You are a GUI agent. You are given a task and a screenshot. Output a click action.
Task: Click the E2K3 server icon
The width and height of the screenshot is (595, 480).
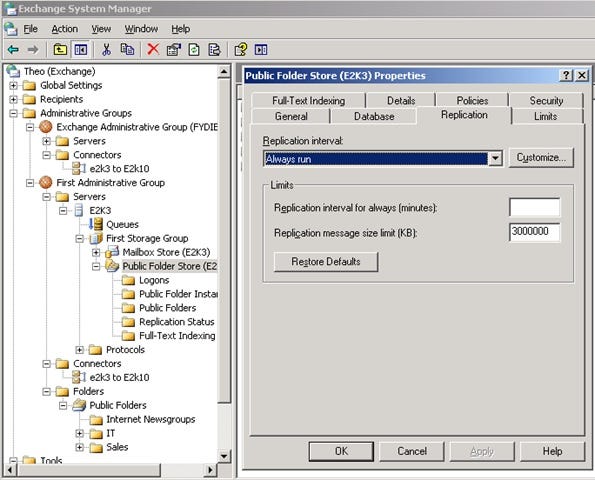click(79, 210)
